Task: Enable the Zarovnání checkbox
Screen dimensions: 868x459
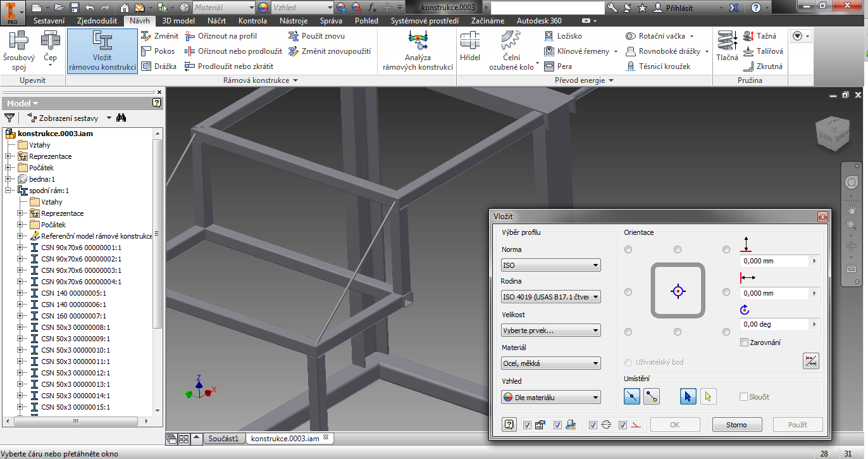Action: [745, 343]
